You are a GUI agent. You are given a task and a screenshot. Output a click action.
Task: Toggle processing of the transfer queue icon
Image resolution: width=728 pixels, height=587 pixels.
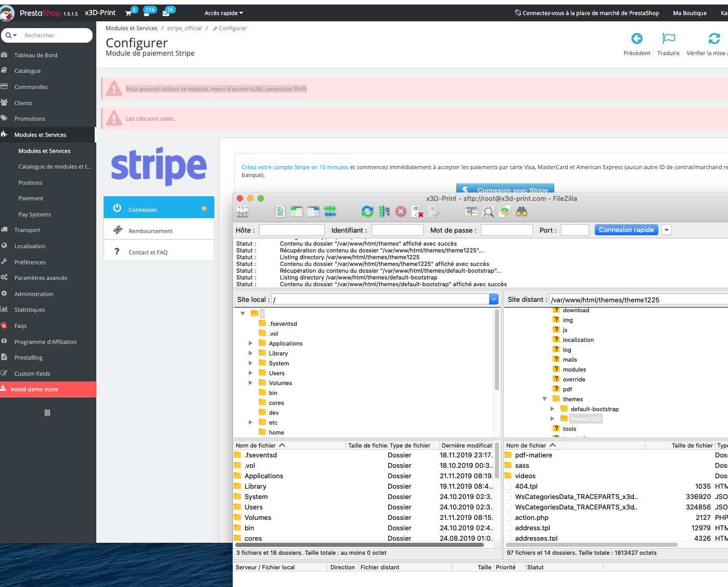384,212
